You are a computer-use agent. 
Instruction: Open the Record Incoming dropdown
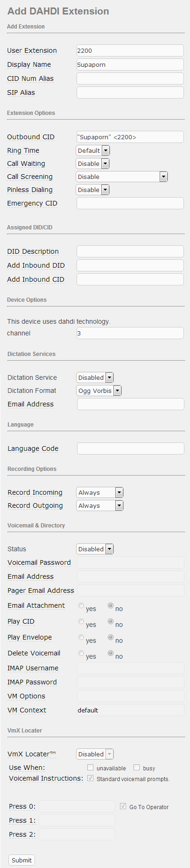coord(100,492)
